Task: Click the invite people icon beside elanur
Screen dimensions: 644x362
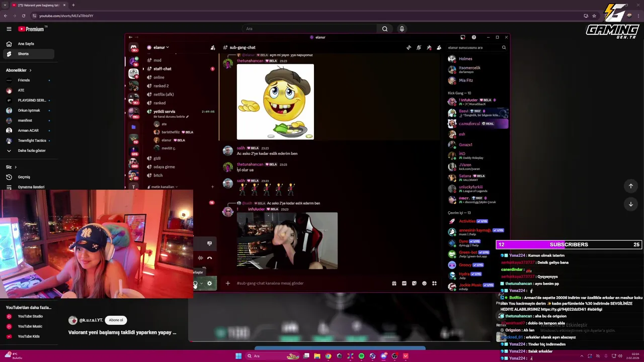Action: click(213, 48)
